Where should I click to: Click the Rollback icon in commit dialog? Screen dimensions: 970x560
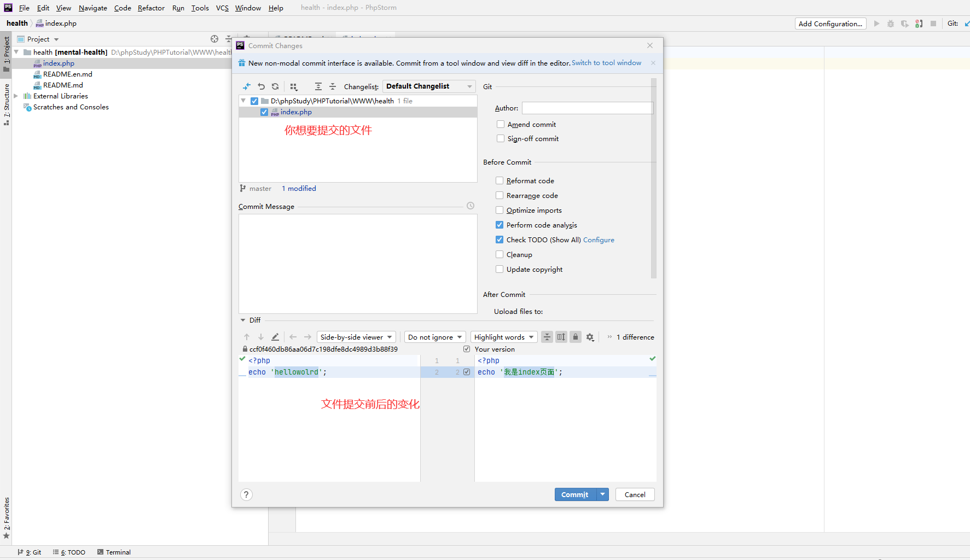261,86
